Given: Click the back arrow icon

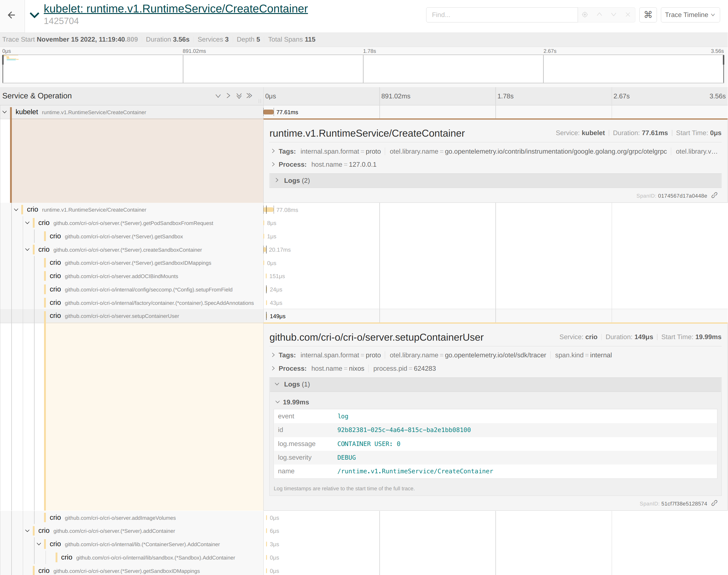Looking at the screenshot, I should [x=12, y=15].
